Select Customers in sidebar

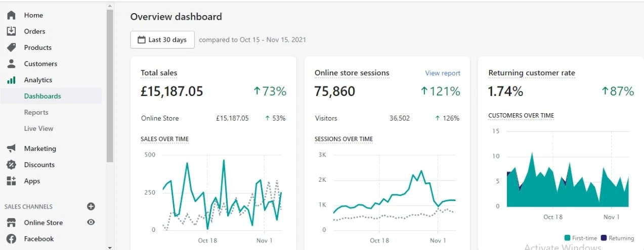(x=40, y=64)
